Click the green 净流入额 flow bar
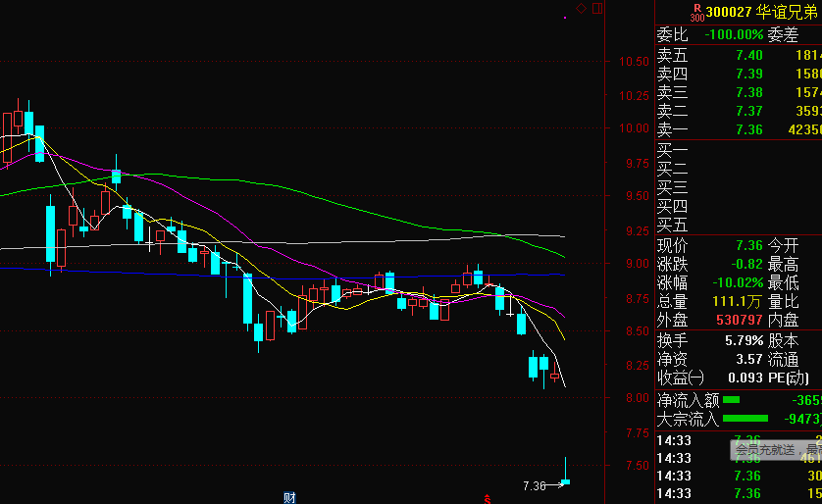Image resolution: width=822 pixels, height=504 pixels. 732,400
